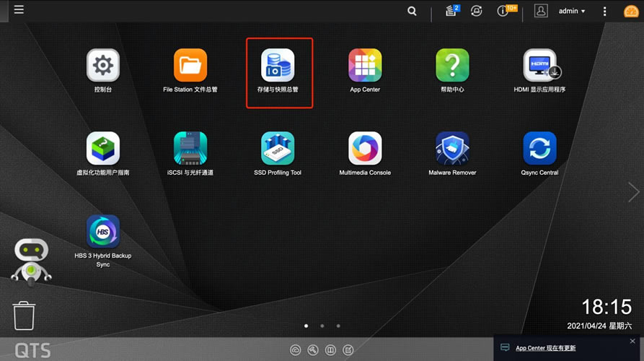Launch Qsync Central

[x=539, y=149]
